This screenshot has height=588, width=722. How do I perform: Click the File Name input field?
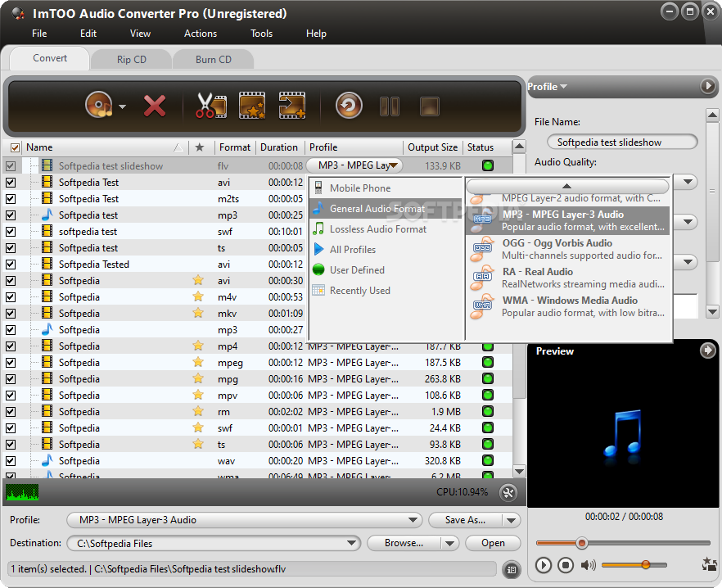pyautogui.click(x=622, y=142)
